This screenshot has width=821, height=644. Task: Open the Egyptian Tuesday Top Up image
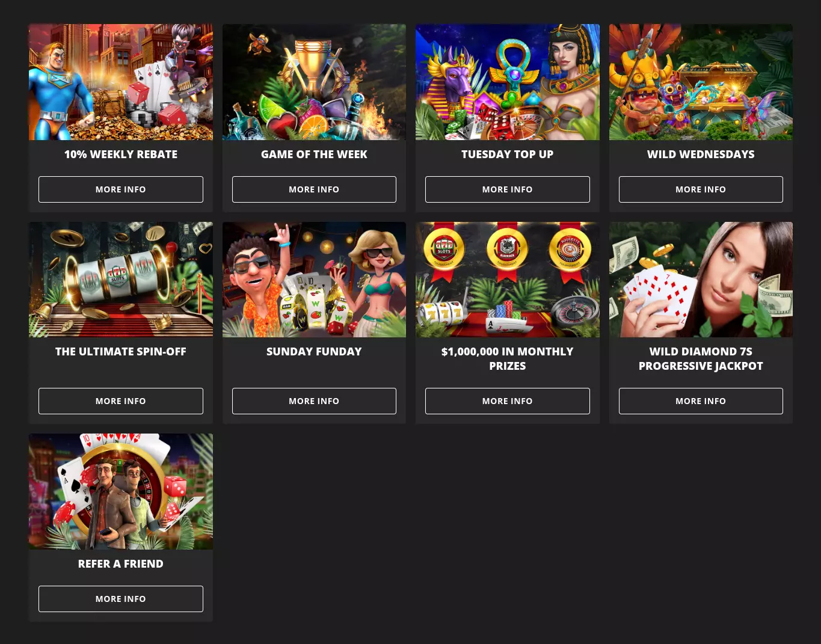507,82
